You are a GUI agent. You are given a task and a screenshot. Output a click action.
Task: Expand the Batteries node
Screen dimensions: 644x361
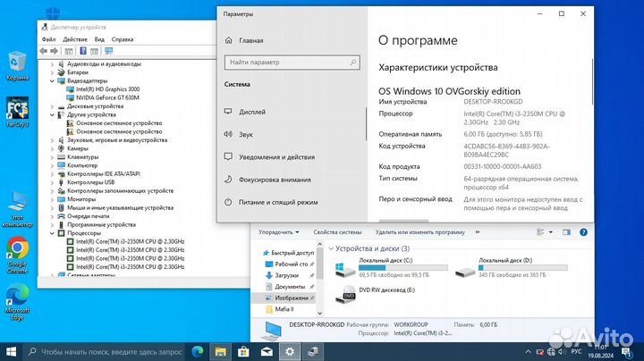click(52, 72)
